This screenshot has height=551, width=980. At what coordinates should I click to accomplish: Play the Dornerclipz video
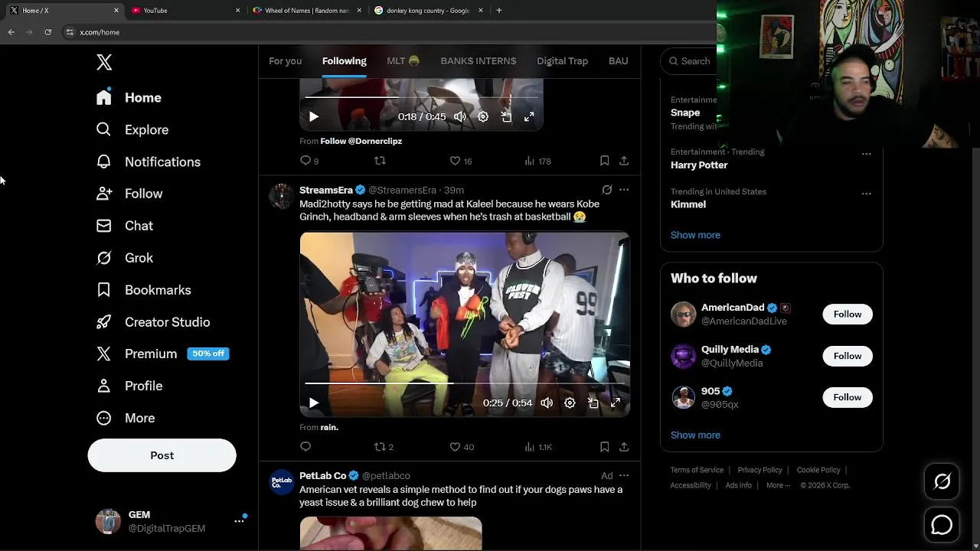click(x=314, y=117)
